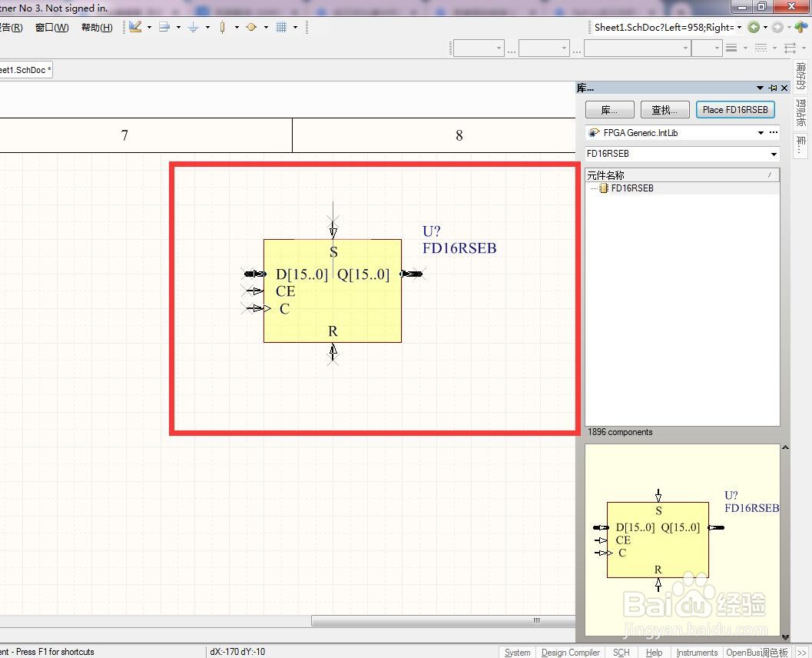Open the wide empty toolbar combo box
This screenshot has height=658, width=812.
[x=638, y=48]
